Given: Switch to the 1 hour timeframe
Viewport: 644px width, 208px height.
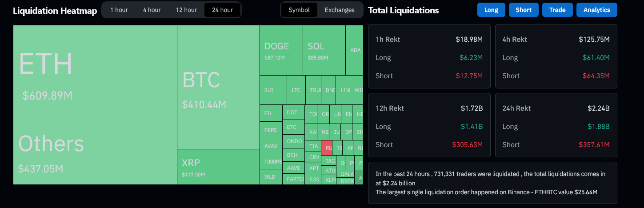Looking at the screenshot, I should (119, 10).
